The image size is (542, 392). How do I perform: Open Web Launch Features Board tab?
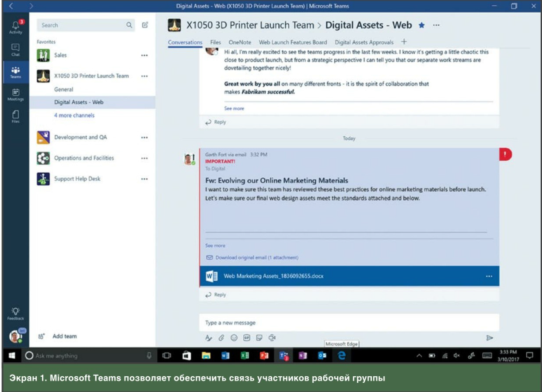point(293,42)
